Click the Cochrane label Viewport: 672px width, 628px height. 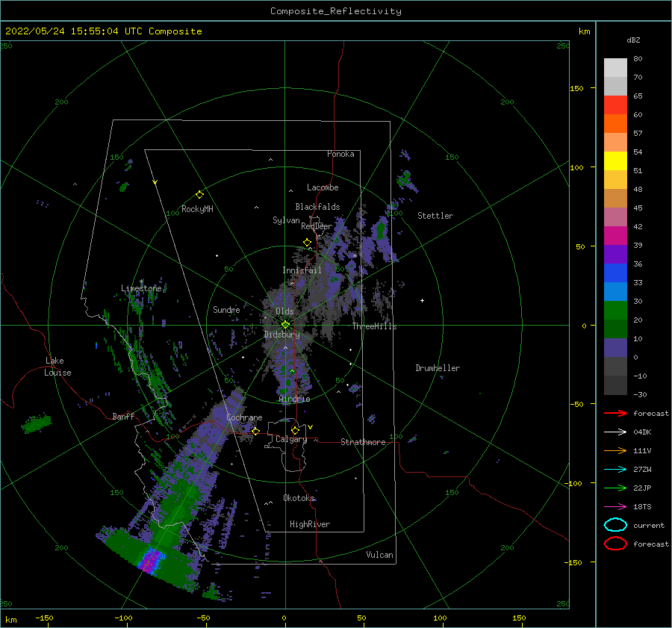click(244, 417)
